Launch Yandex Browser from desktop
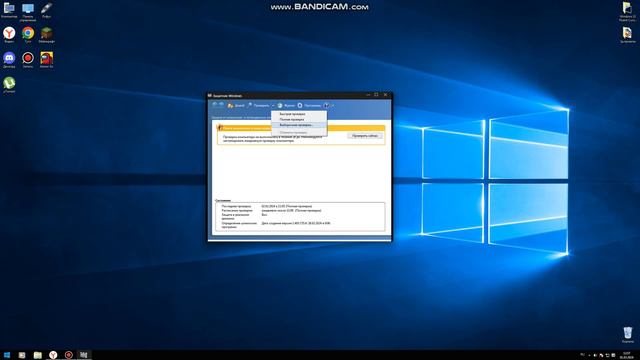640x360 pixels. tap(9, 35)
